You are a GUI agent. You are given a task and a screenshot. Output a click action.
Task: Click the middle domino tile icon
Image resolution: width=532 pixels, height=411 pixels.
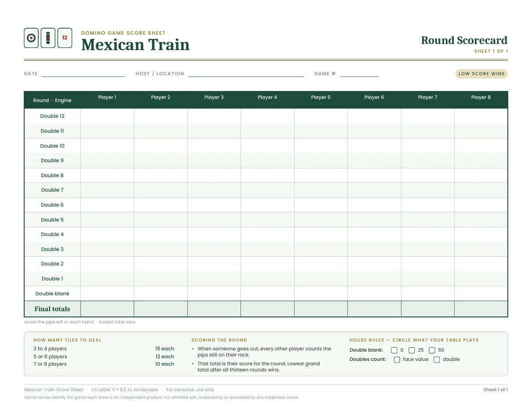point(48,38)
